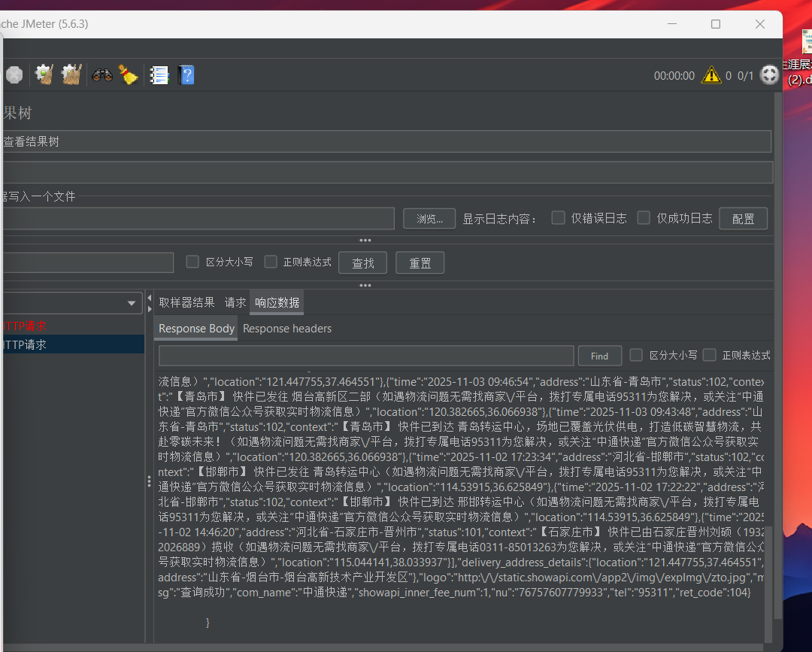Image resolution: width=812 pixels, height=652 pixels.
Task: Select the Response Body tab
Action: pos(196,329)
